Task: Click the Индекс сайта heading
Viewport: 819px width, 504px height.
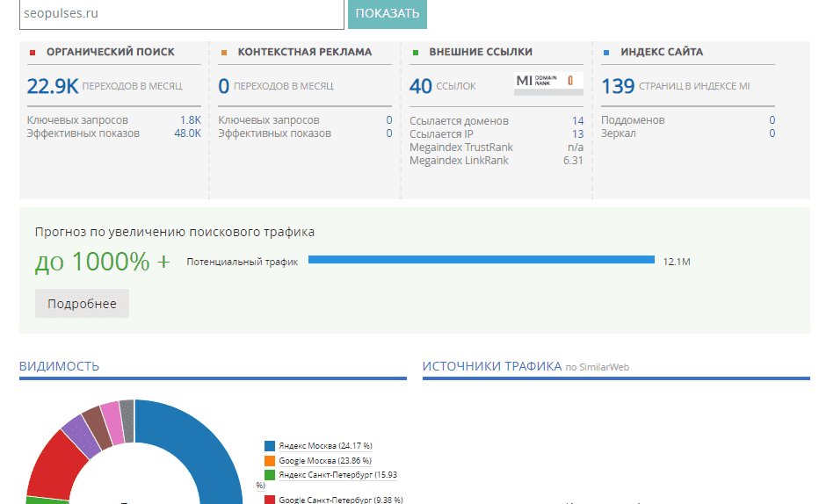Action: 662,52
